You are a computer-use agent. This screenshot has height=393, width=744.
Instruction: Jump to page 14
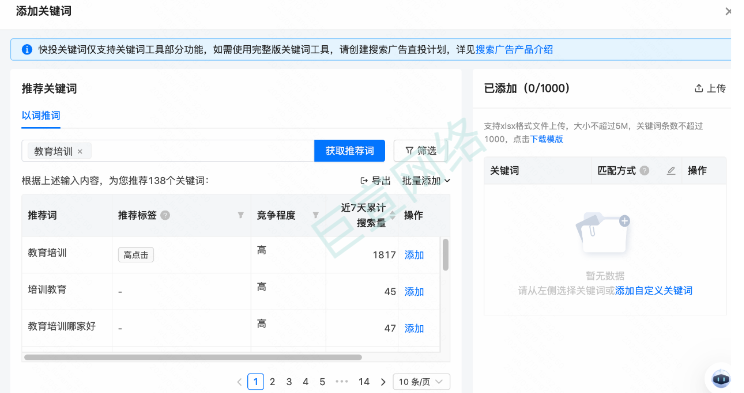tap(364, 382)
